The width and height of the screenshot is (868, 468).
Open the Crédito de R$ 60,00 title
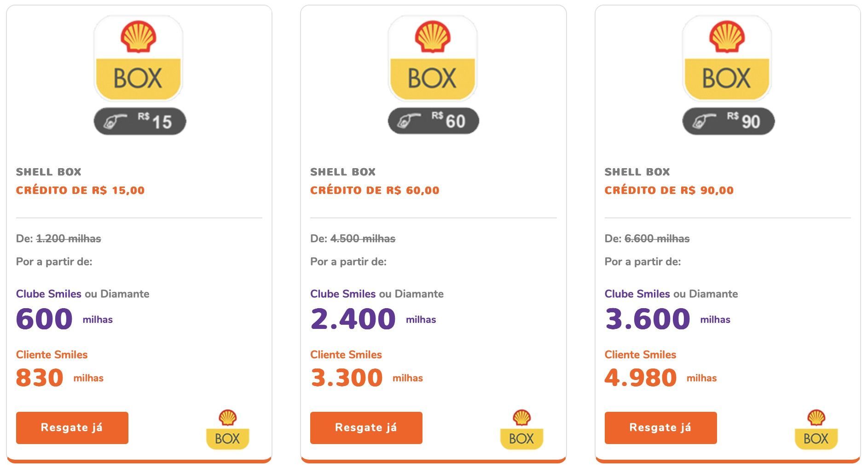[375, 190]
